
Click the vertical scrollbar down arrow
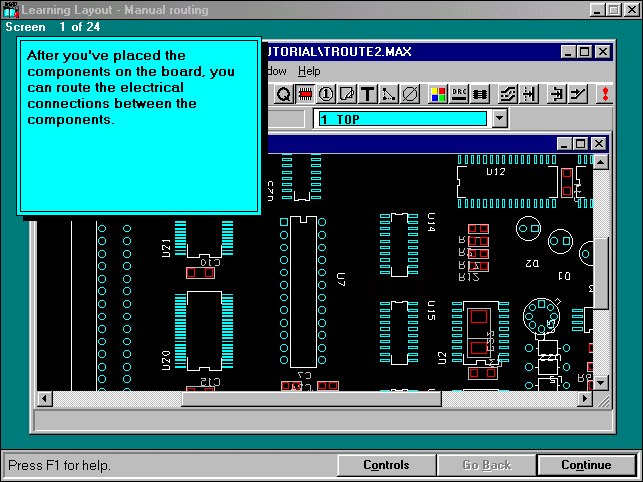[x=600, y=382]
